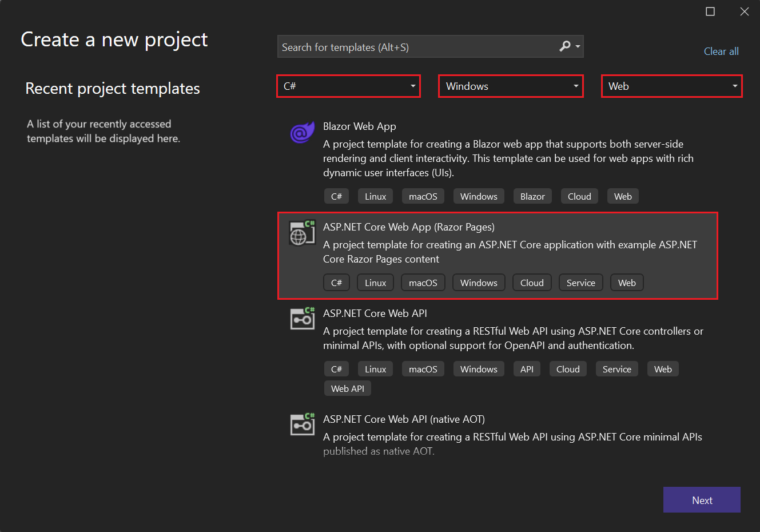Click the ASP.NET Core Web App (Razor Pages) icon
760x532 pixels.
(302, 233)
